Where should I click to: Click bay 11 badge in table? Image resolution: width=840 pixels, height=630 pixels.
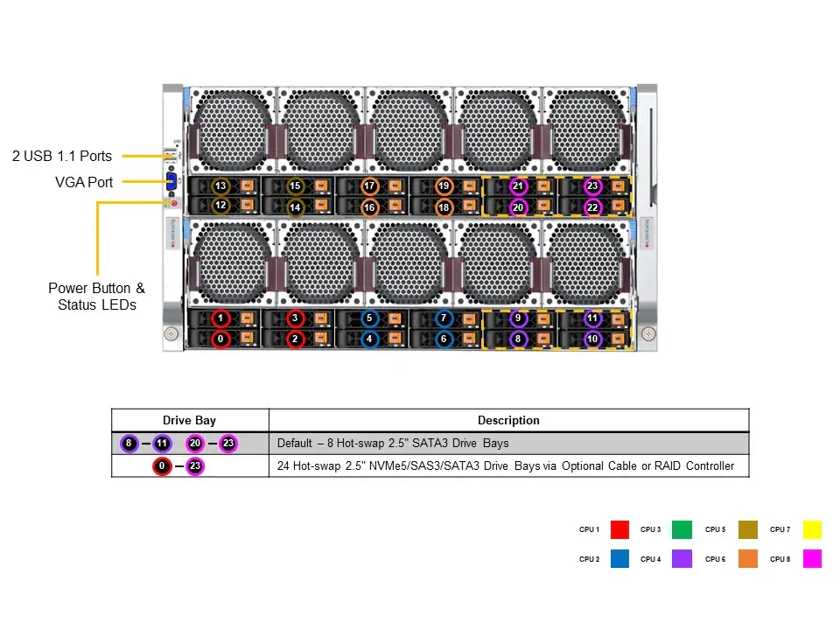coord(162,443)
